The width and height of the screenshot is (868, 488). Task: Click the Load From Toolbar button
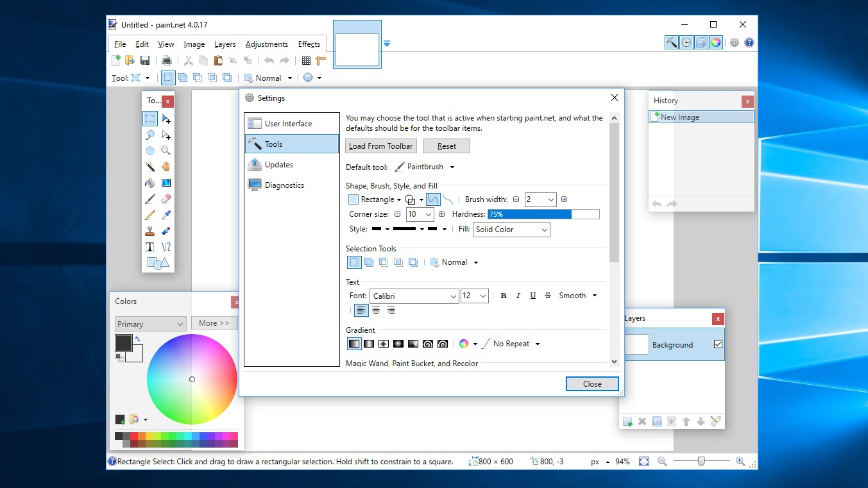(x=381, y=146)
